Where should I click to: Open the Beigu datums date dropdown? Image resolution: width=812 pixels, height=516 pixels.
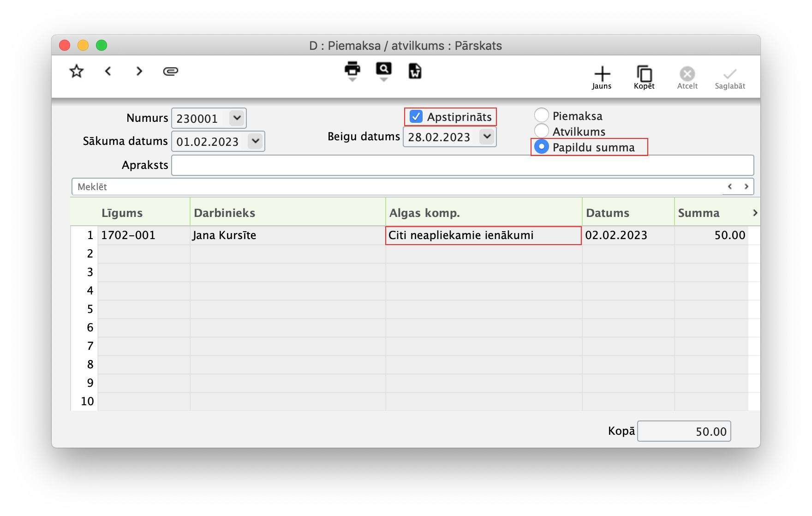tap(487, 136)
